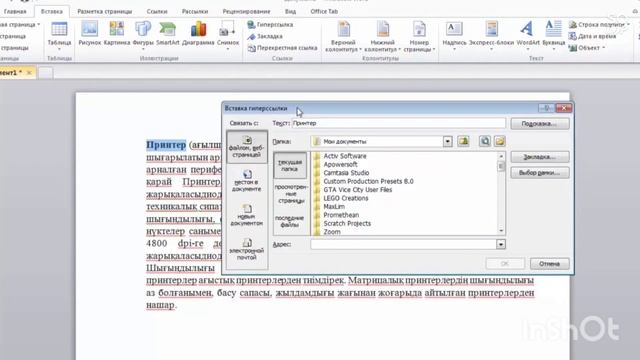Open the shapes (Фигуры) gallery
Image resolution: width=640 pixels, height=360 pixels.
pos(143,35)
